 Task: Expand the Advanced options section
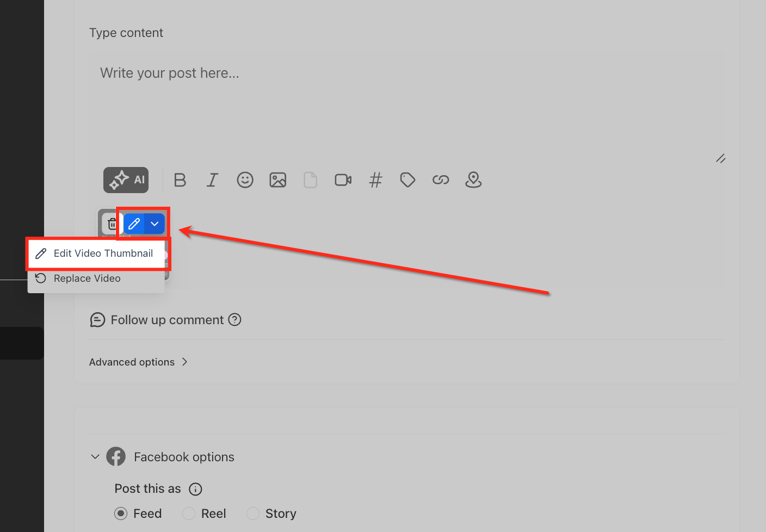point(138,362)
